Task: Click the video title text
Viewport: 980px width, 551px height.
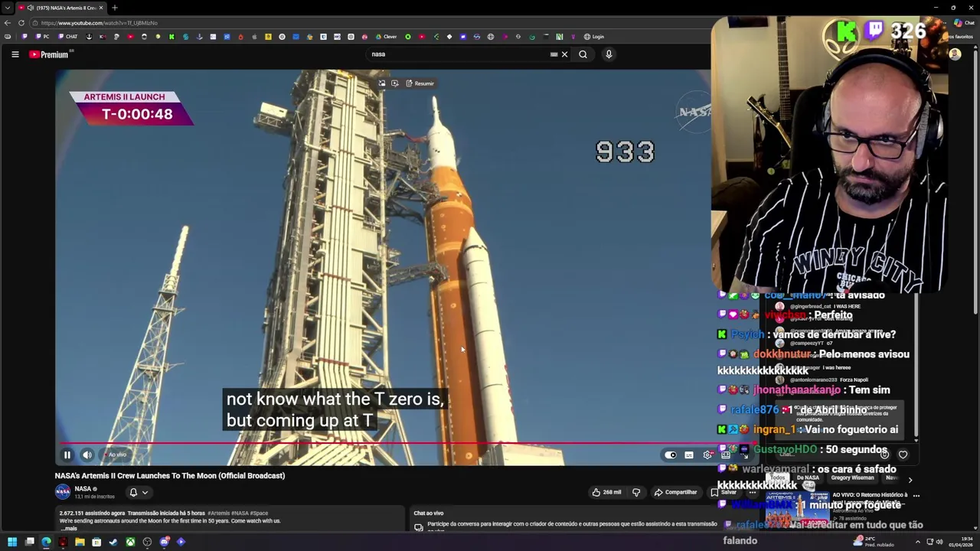Action: [170, 475]
